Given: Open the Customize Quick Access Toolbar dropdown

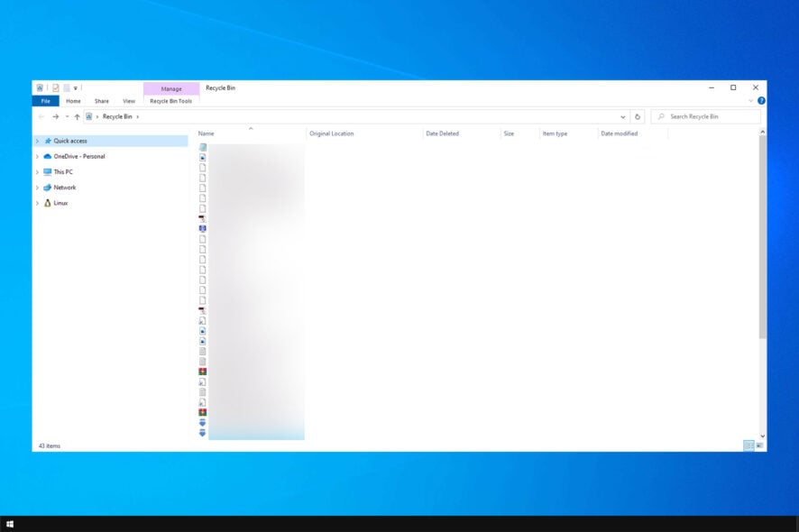Looking at the screenshot, I should click(75, 87).
